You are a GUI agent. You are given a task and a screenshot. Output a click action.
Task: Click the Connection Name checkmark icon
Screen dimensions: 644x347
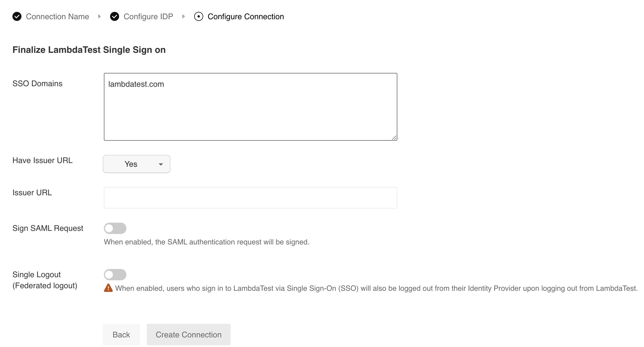pos(17,17)
